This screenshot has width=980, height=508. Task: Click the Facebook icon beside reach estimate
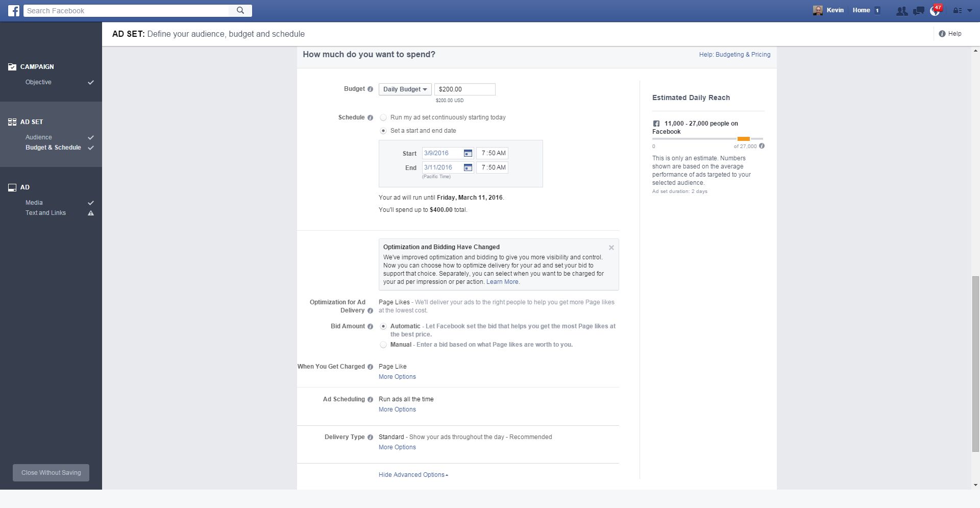(656, 124)
